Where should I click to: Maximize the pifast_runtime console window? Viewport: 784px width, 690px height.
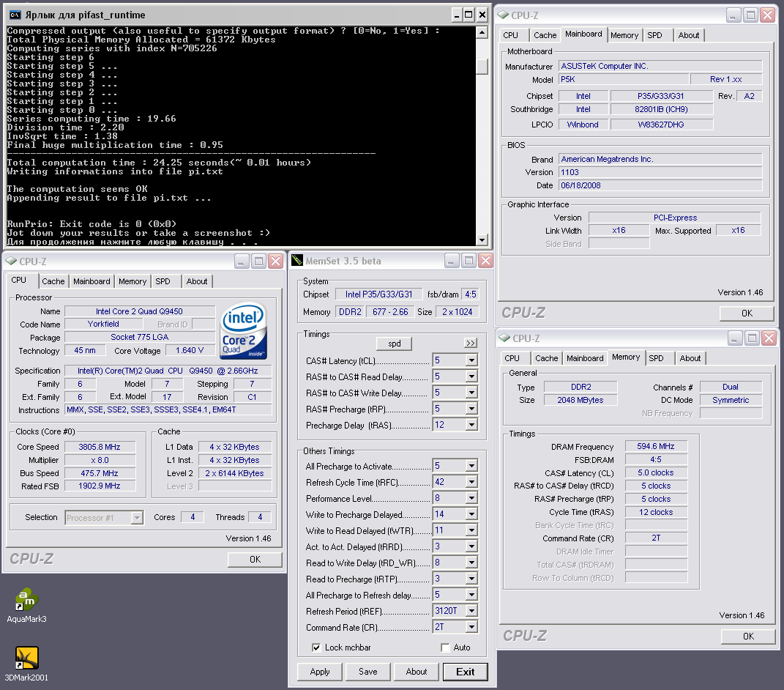point(468,15)
